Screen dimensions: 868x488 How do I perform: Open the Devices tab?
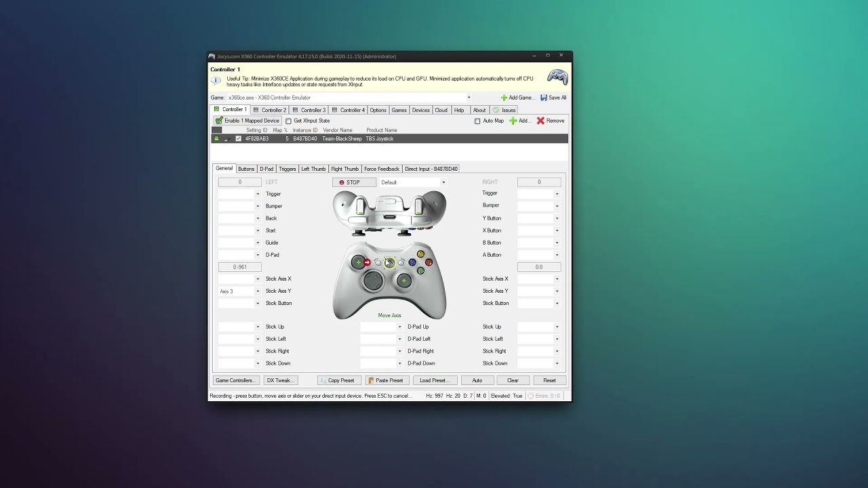[420, 110]
